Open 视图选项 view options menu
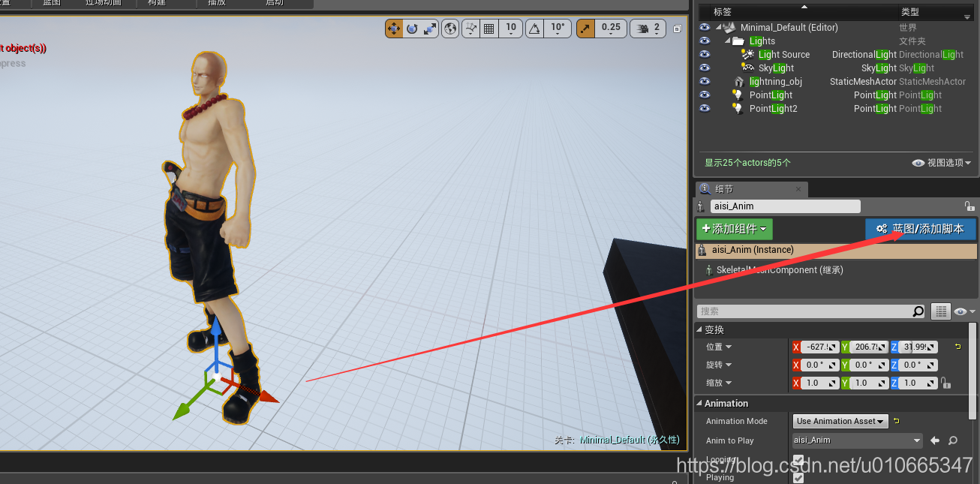 coord(942,163)
